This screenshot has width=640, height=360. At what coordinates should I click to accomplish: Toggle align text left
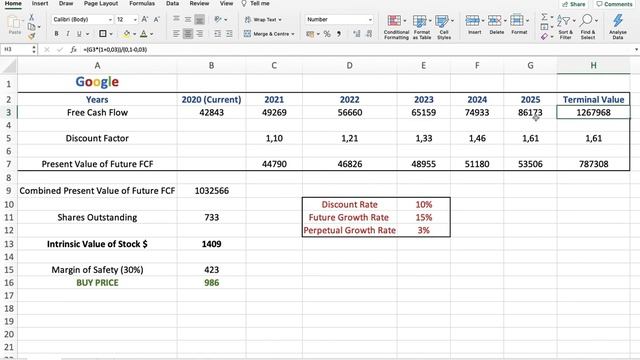pos(176,34)
